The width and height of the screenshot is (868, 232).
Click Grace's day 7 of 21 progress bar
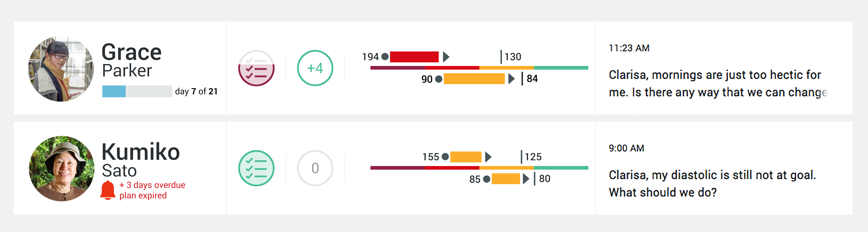137,91
